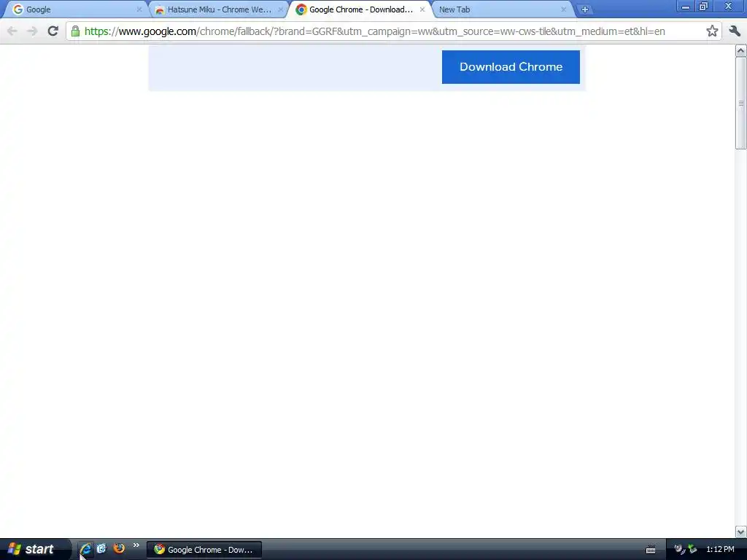Close the New Tab tab

pyautogui.click(x=564, y=9)
